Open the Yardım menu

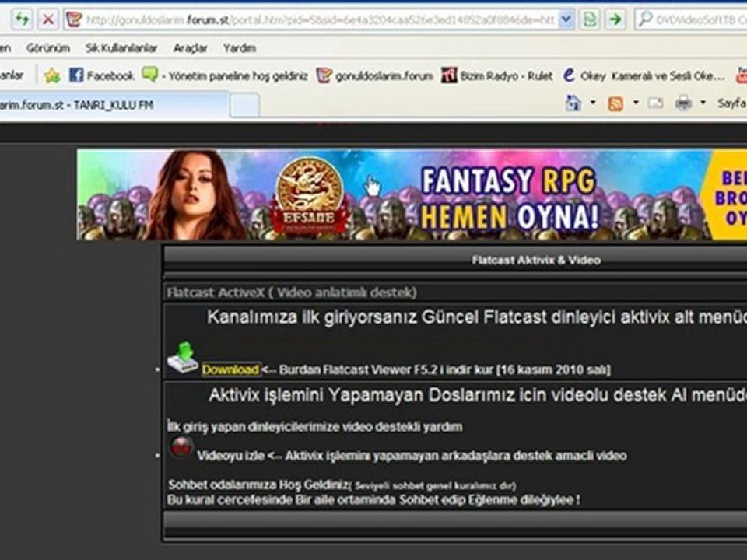(x=240, y=48)
